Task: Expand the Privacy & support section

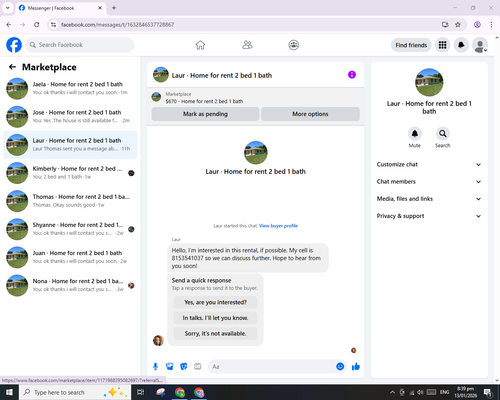Action: point(429,216)
